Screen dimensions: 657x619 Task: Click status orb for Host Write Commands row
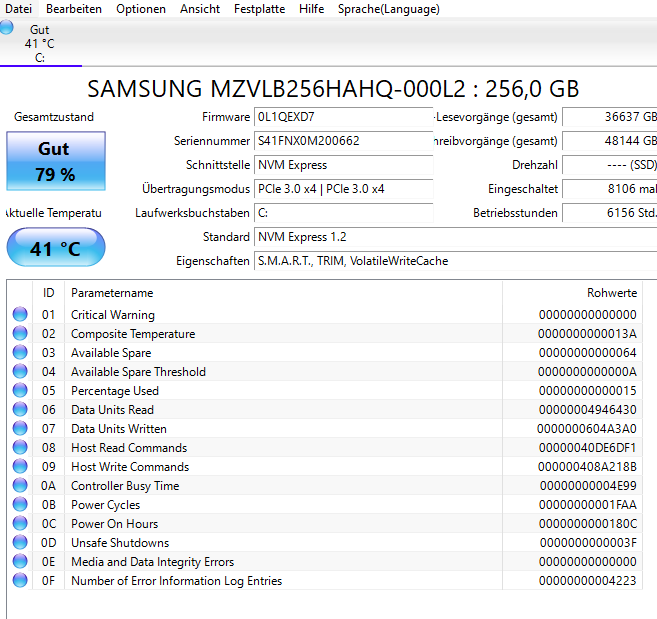click(x=20, y=466)
